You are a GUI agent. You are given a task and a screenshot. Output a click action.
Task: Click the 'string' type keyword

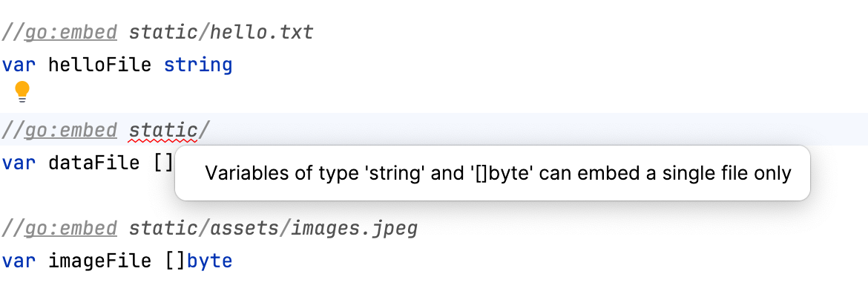coord(198,65)
